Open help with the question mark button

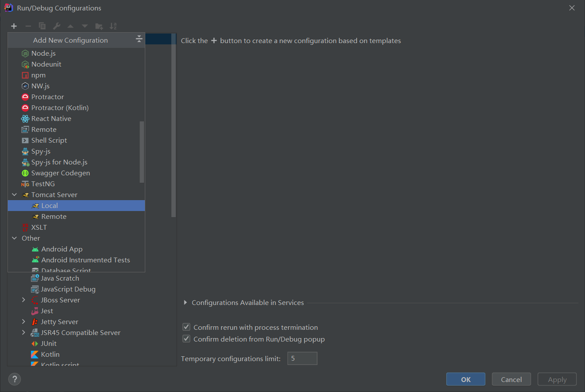pyautogui.click(x=14, y=379)
